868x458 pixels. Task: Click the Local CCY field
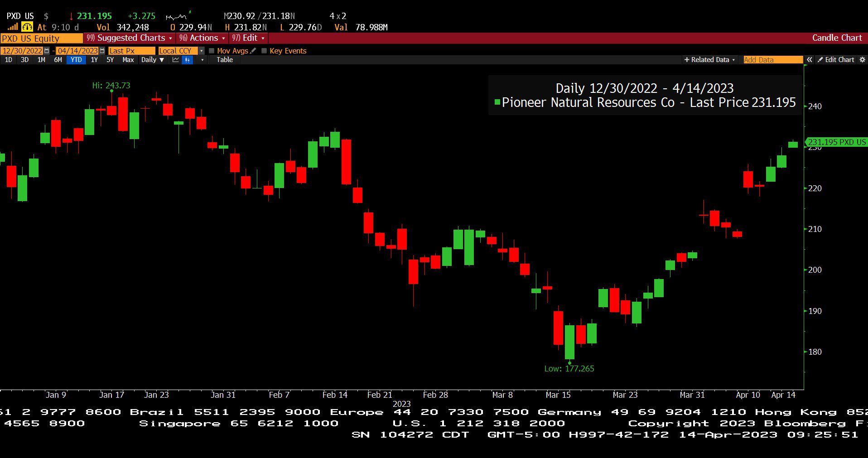click(x=178, y=51)
